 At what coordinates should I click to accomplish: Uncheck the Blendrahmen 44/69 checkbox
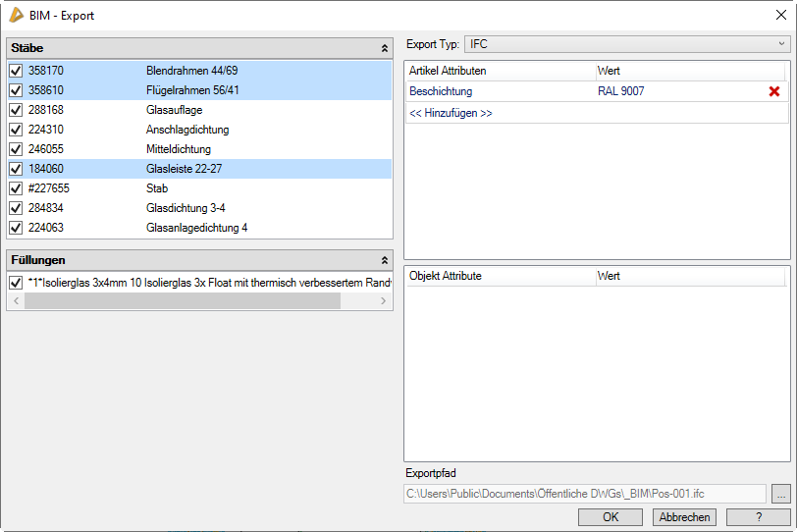click(16, 71)
